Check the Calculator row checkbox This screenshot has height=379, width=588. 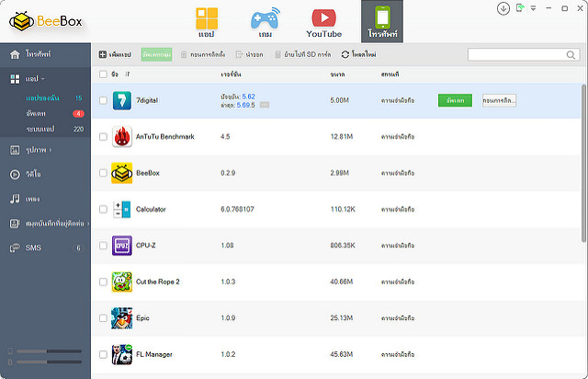(x=103, y=209)
